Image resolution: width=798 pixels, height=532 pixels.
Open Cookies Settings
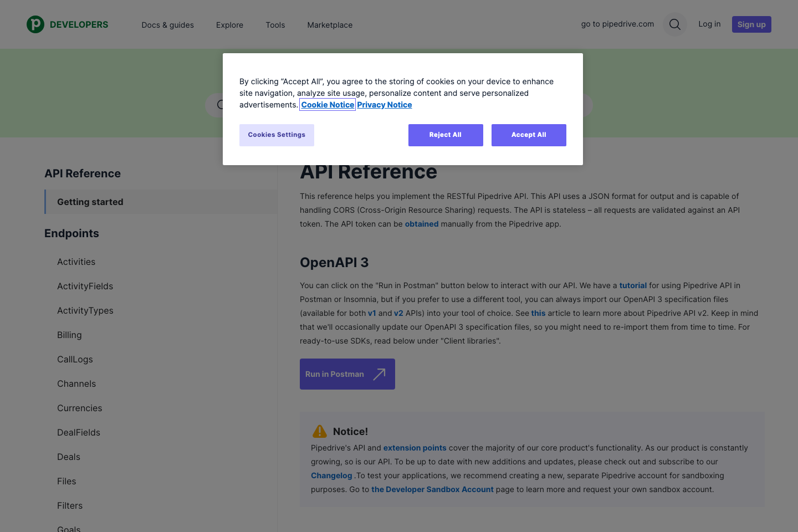(x=277, y=135)
